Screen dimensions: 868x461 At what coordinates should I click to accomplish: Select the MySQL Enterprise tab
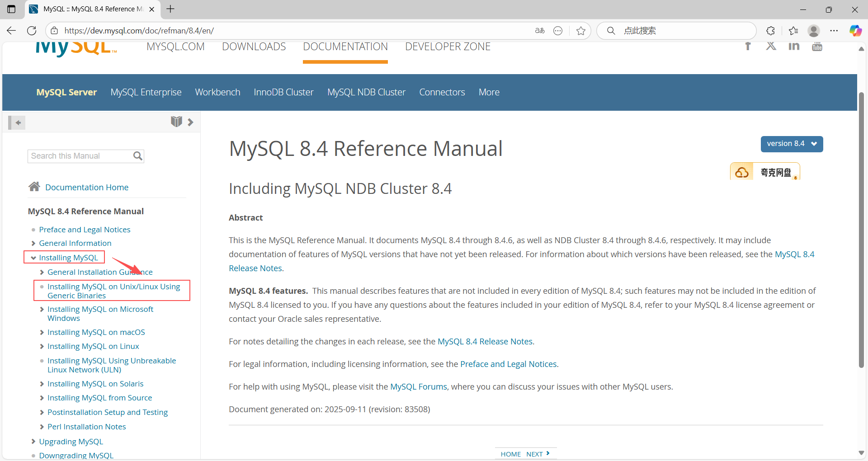pos(146,92)
